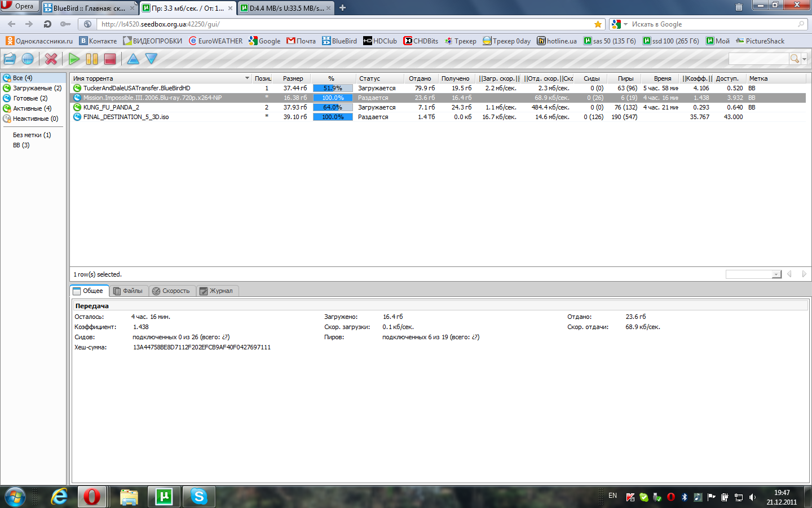Click the 64.0% progress bar of KUNG_FU_PANDA_2

[333, 107]
